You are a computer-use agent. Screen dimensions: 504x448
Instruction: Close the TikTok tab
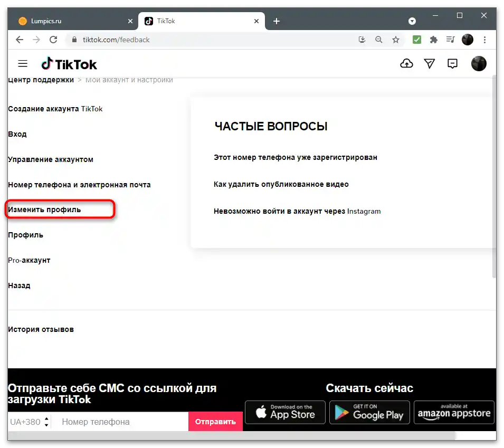(x=256, y=21)
